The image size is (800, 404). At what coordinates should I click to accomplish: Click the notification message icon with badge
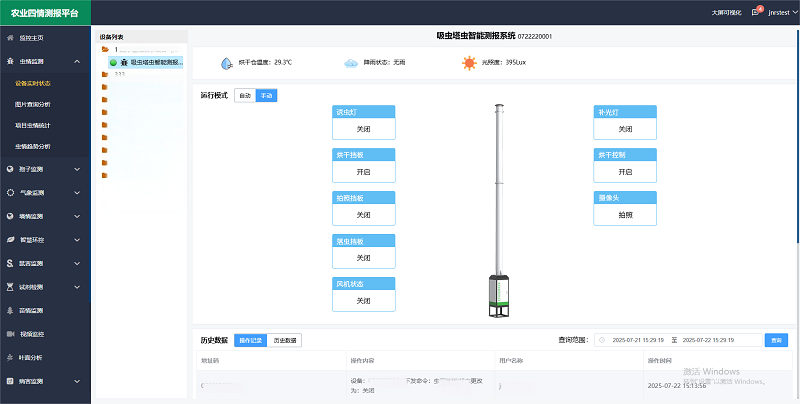point(756,12)
